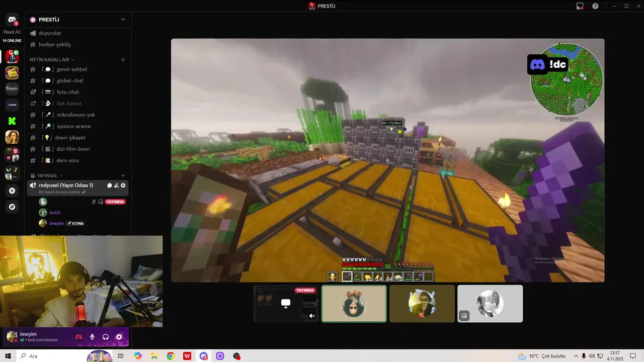This screenshot has height=362, width=644.
Task: Open Discord help question mark icon
Action: (x=595, y=6)
